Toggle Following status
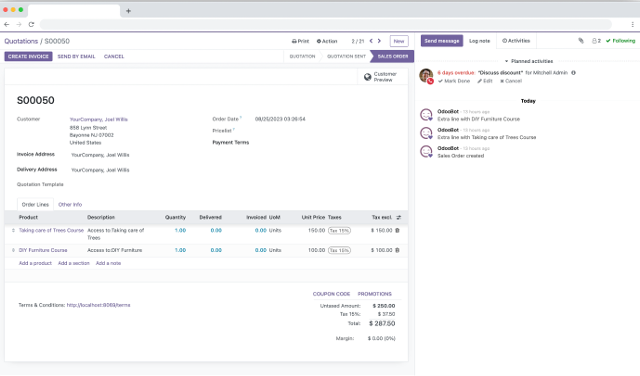Screen dimensions: 640x376 [620, 41]
